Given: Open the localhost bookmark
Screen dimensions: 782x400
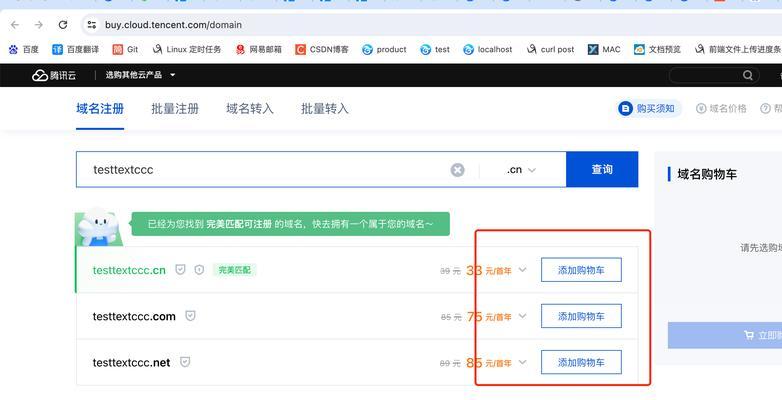Looking at the screenshot, I should 488,49.
